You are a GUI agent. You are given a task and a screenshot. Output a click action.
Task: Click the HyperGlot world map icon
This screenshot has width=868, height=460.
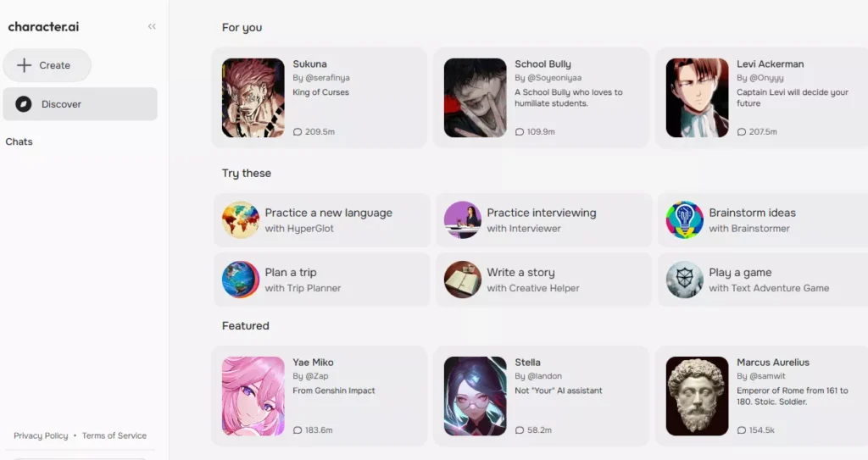(x=241, y=219)
